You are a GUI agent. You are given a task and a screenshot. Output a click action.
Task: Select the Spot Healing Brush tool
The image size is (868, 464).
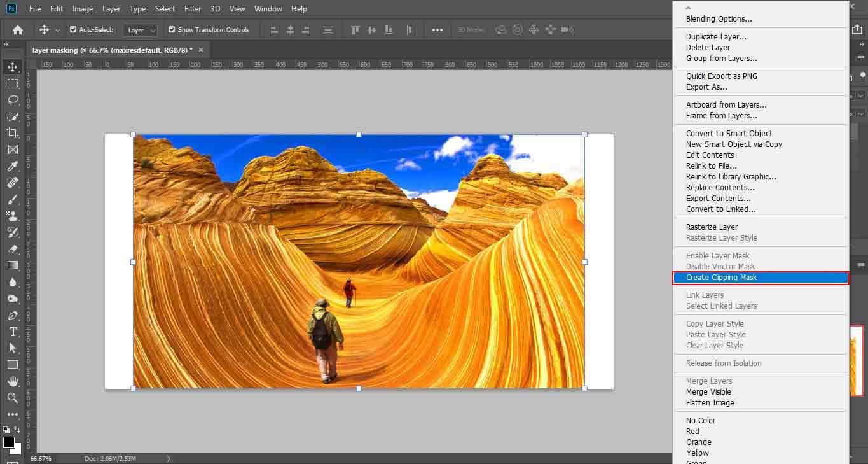coord(13,183)
